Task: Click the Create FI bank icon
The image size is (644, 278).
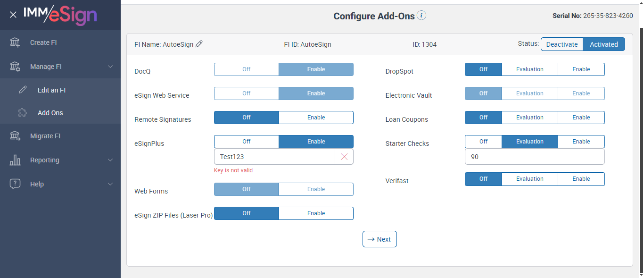Action: [x=15, y=42]
